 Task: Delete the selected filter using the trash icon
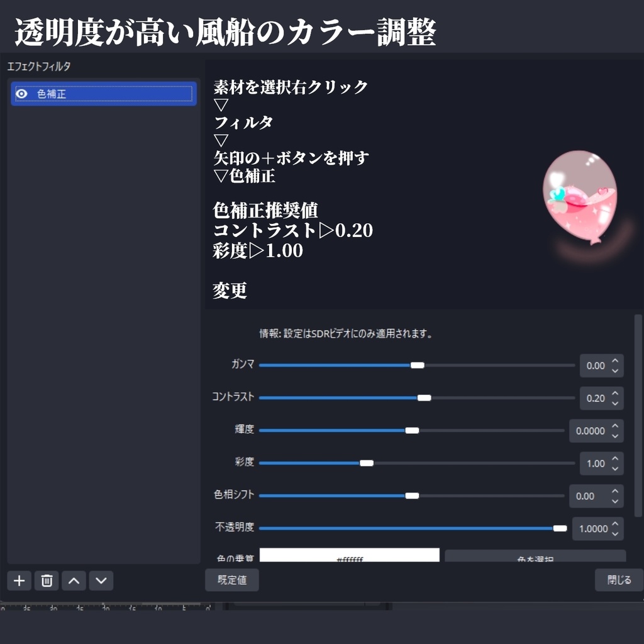pyautogui.click(x=46, y=580)
